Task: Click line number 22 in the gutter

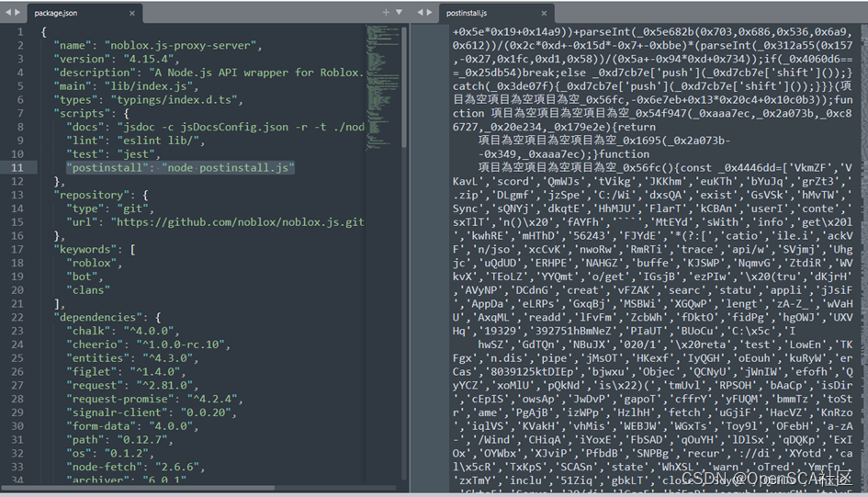Action: 17,317
